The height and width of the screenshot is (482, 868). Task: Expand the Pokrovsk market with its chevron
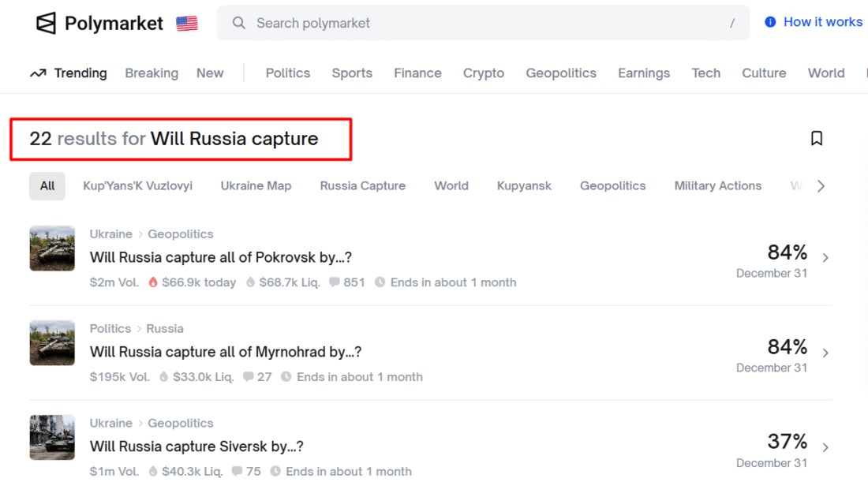(x=825, y=258)
